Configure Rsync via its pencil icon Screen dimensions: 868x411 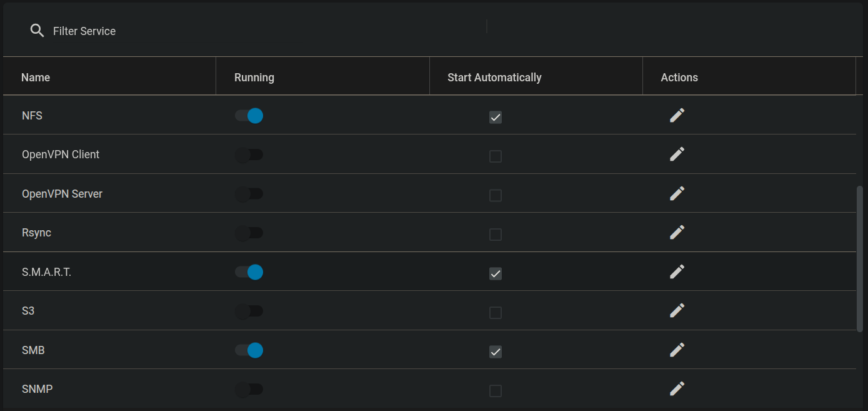tap(677, 233)
